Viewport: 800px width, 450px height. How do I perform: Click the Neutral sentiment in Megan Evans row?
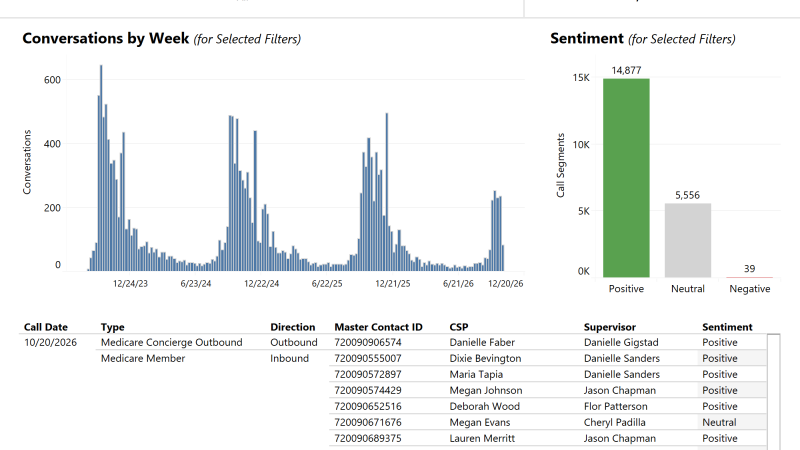click(x=719, y=422)
